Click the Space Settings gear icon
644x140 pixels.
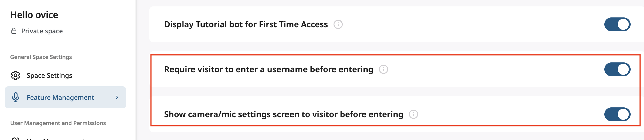click(15, 75)
